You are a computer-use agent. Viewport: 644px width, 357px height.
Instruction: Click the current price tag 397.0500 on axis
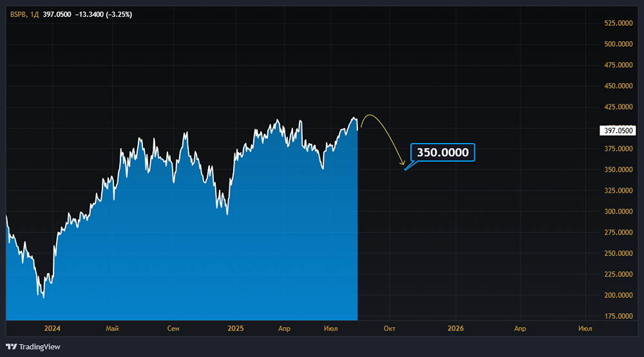click(618, 131)
